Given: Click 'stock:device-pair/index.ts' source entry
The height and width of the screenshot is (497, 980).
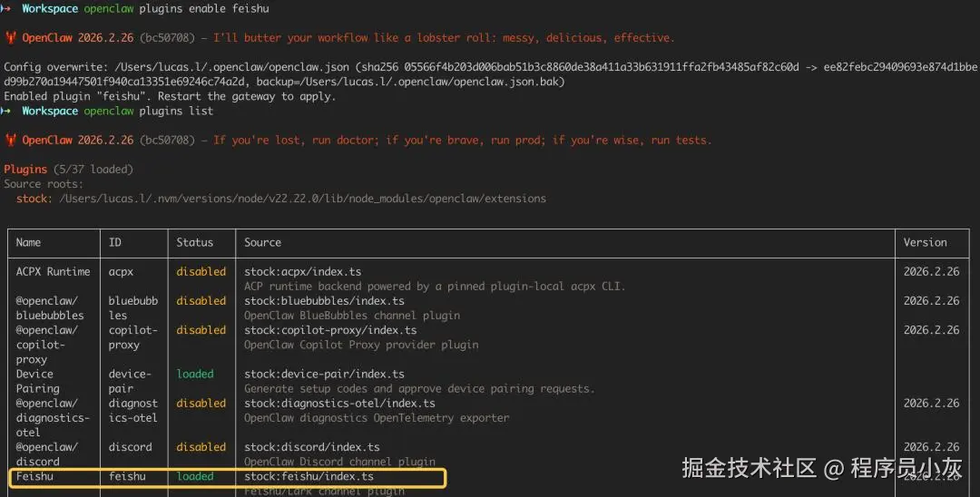Looking at the screenshot, I should point(324,374).
